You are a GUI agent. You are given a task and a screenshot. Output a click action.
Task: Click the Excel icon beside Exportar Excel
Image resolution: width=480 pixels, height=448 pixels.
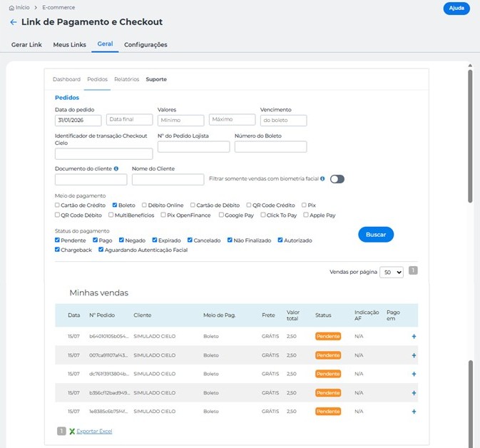(x=72, y=431)
